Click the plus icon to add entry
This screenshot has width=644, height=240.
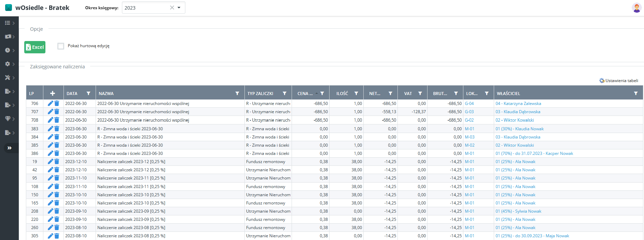click(53, 93)
